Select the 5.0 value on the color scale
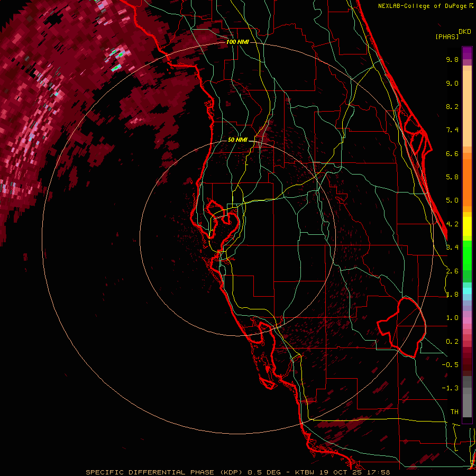The height and width of the screenshot is (476, 476). [452, 200]
